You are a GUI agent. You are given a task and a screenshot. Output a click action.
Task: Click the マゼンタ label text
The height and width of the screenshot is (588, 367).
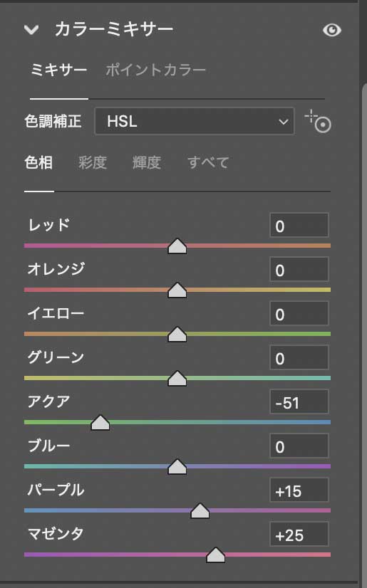(56, 534)
